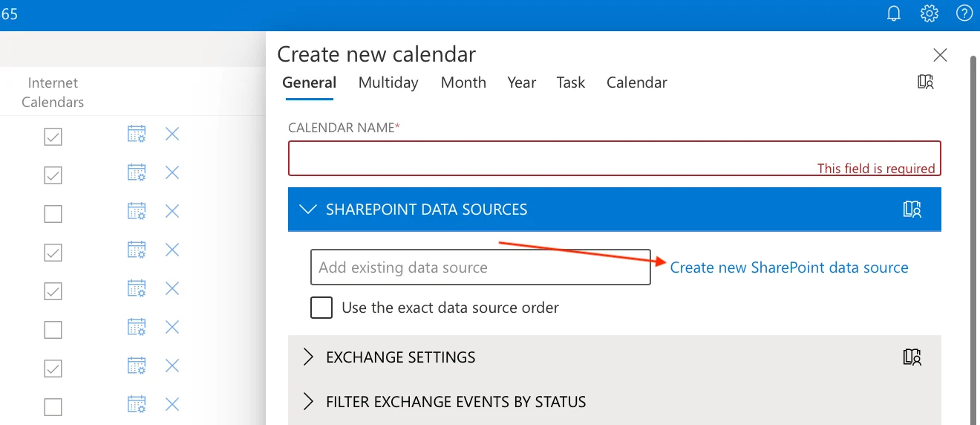Open the notifications bell
Image resolution: width=980 pixels, height=425 pixels.
click(895, 13)
